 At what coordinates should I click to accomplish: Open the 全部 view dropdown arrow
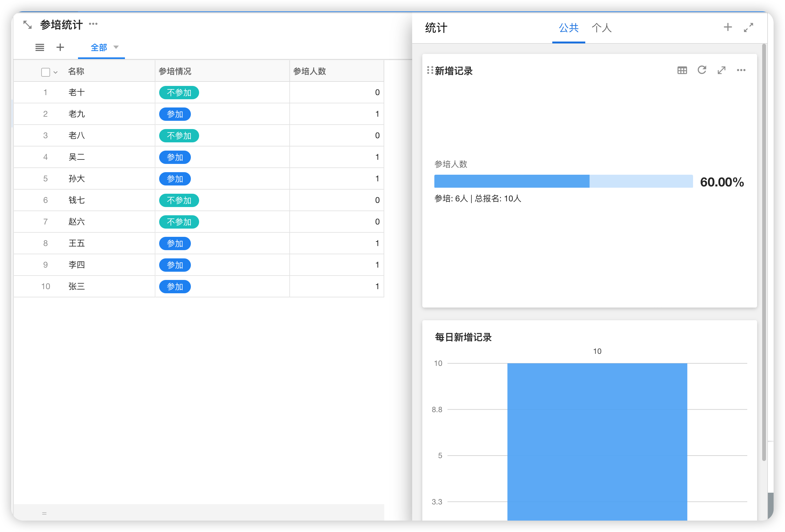pos(116,47)
